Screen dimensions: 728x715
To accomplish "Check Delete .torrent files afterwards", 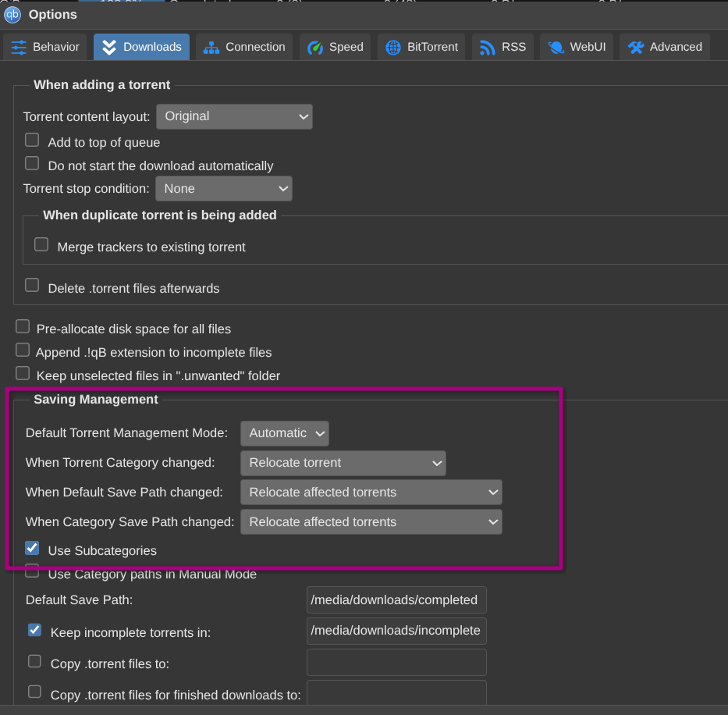I will (32, 286).
